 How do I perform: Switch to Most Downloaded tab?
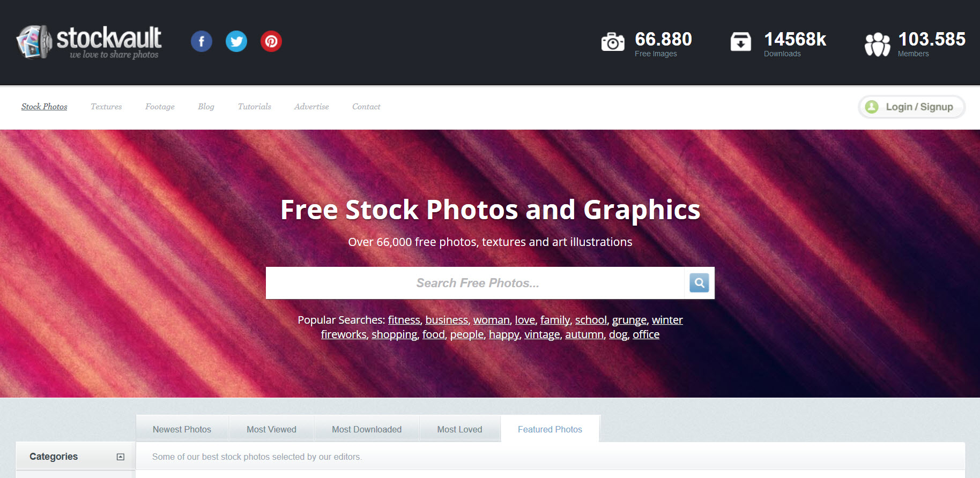(367, 429)
